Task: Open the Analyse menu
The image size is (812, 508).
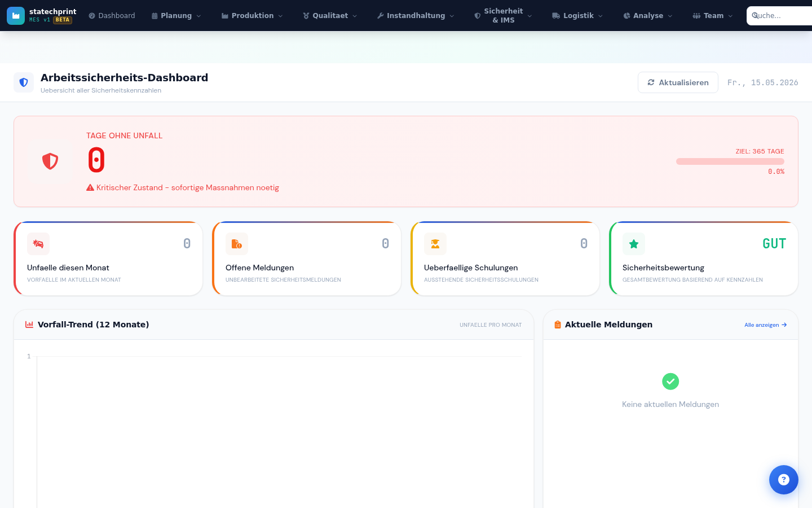Action: [x=648, y=16]
